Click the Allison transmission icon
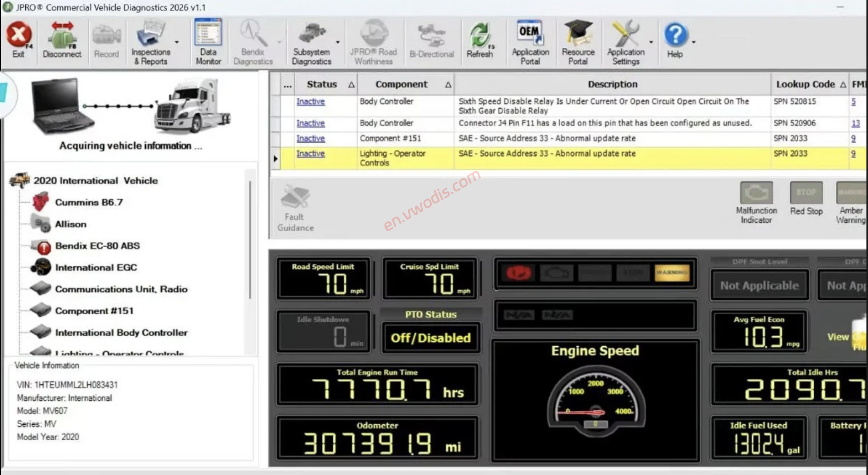Image resolution: width=868 pixels, height=475 pixels. tap(41, 223)
